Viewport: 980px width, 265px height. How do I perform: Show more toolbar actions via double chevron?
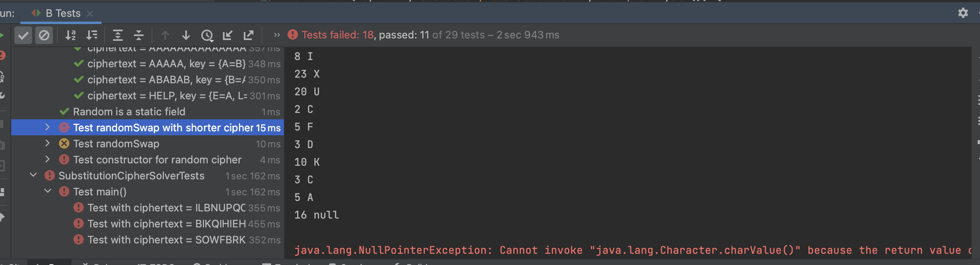277,35
